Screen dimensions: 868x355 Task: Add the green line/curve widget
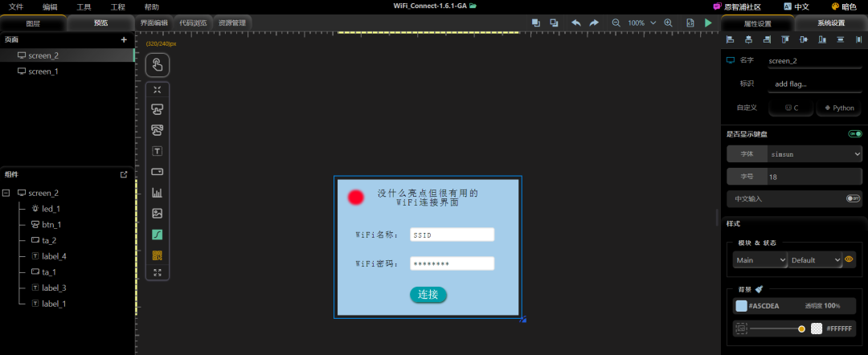[158, 235]
